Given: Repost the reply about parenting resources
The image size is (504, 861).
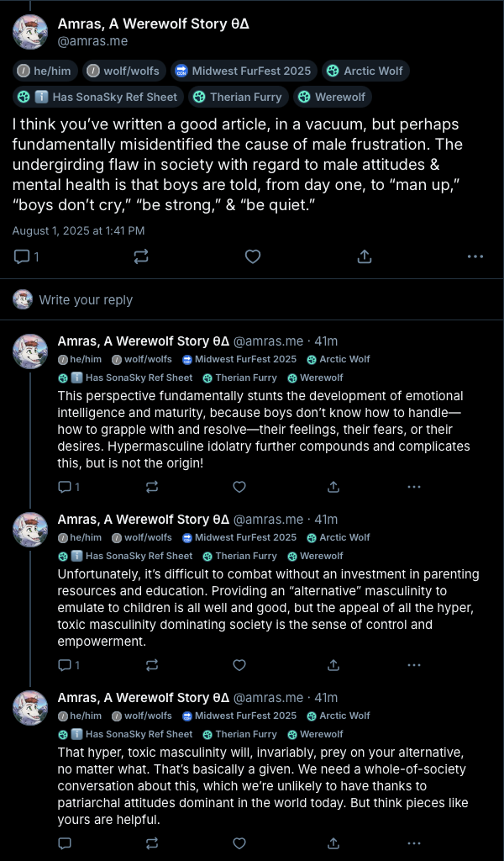Looking at the screenshot, I should tap(152, 664).
